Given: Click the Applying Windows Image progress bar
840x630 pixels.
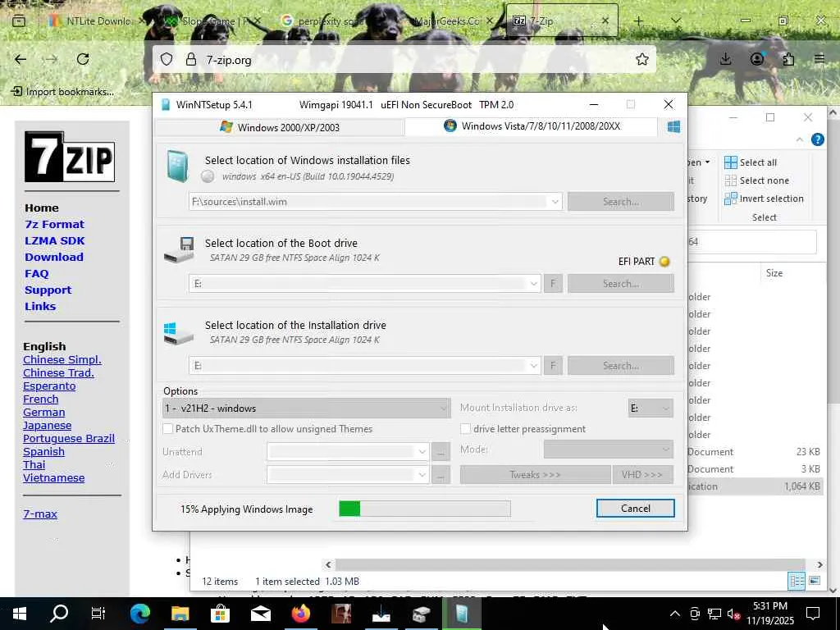Looking at the screenshot, I should tap(425, 509).
